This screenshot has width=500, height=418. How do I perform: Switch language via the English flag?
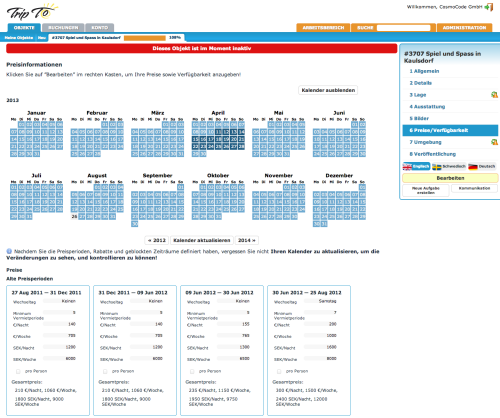416,166
